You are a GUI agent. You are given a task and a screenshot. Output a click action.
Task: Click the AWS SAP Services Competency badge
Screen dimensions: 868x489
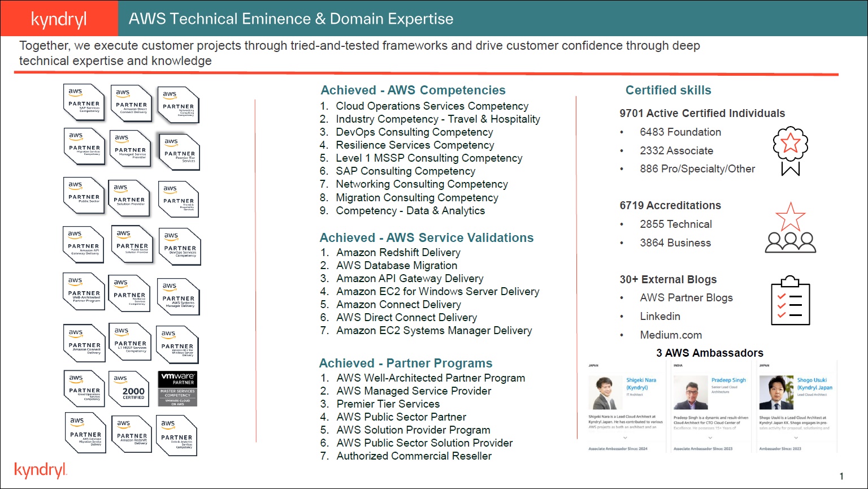(84, 102)
